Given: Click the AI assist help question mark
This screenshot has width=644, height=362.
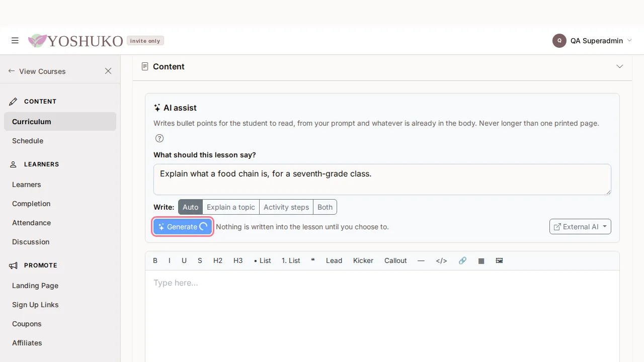Looking at the screenshot, I should 159,138.
